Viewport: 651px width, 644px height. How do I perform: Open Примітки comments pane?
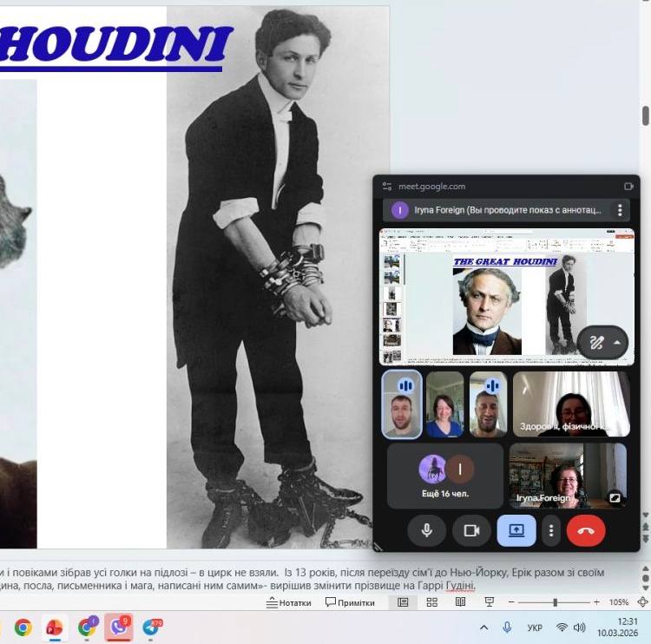[x=350, y=602]
